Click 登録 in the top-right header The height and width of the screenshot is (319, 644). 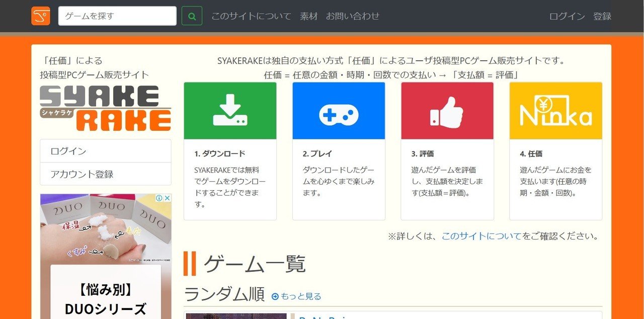(602, 16)
